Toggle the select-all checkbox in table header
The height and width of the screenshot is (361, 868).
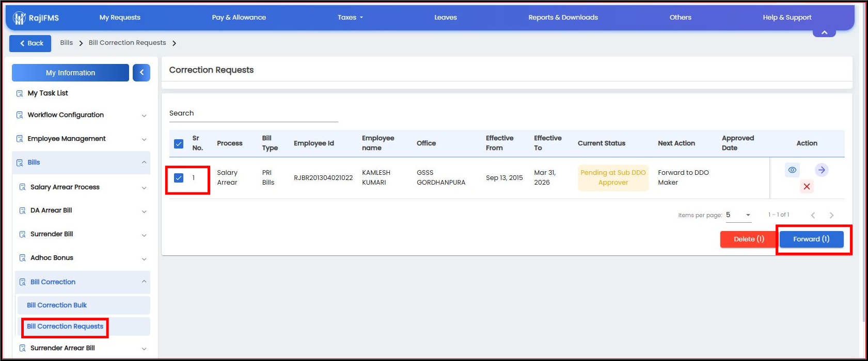point(179,143)
